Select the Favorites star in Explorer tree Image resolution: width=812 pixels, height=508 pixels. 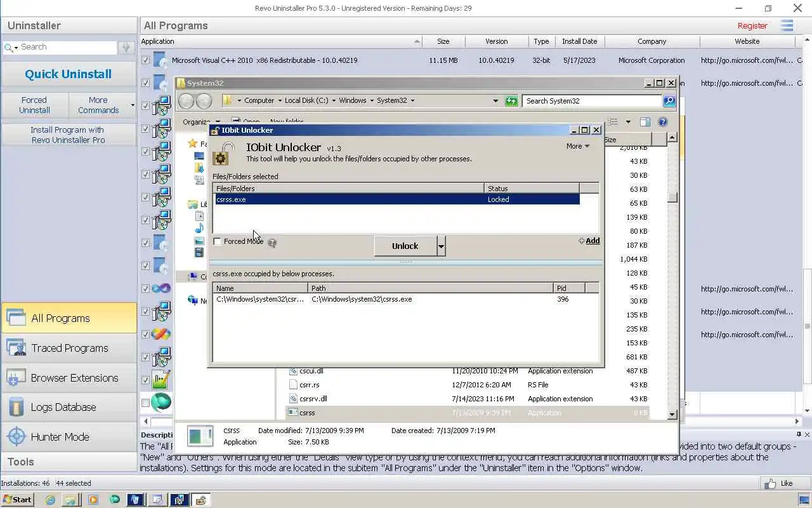tap(192, 144)
